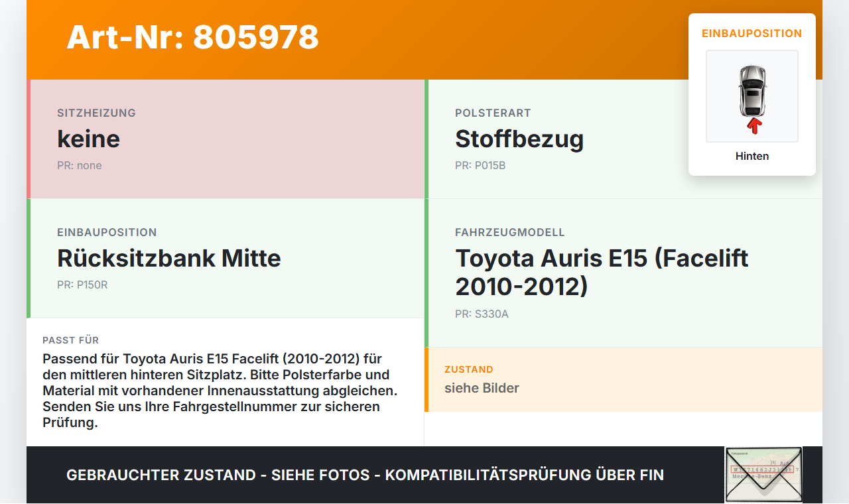Click 'Toyota Auris E15 (Facelift 2010-2012)' heading
This screenshot has height=504, width=849.
point(602,272)
